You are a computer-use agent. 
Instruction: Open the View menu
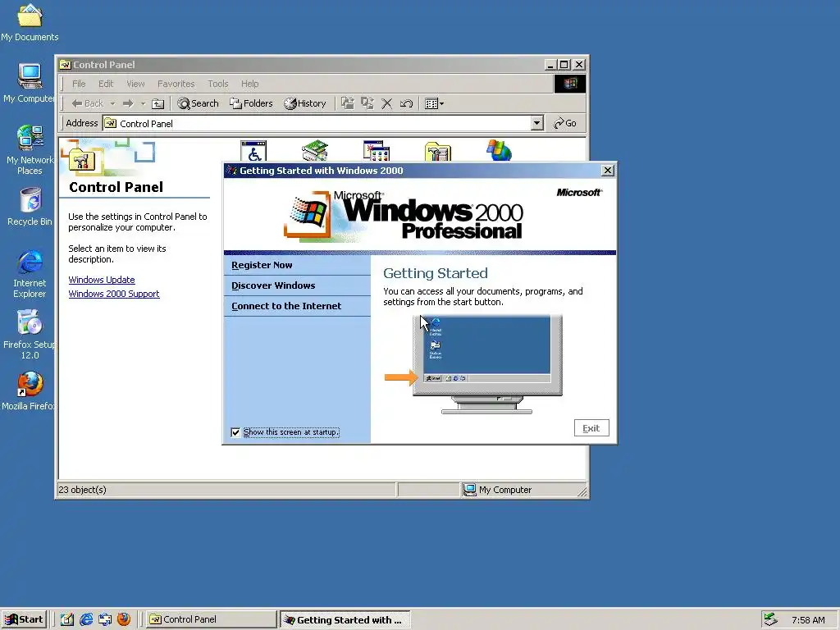pyautogui.click(x=135, y=84)
